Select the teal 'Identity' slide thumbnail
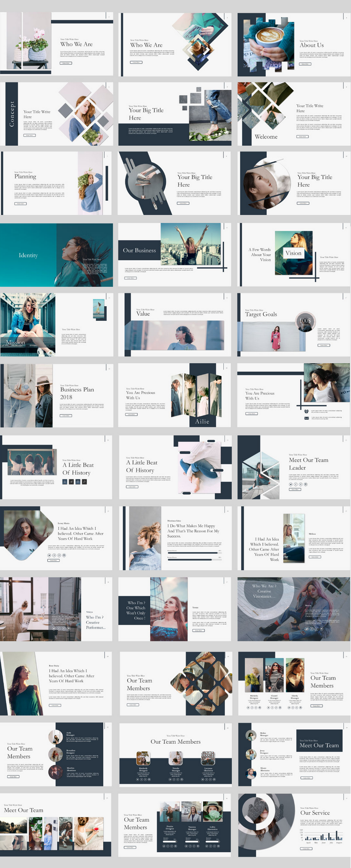This screenshot has width=351, height=868. [56, 255]
